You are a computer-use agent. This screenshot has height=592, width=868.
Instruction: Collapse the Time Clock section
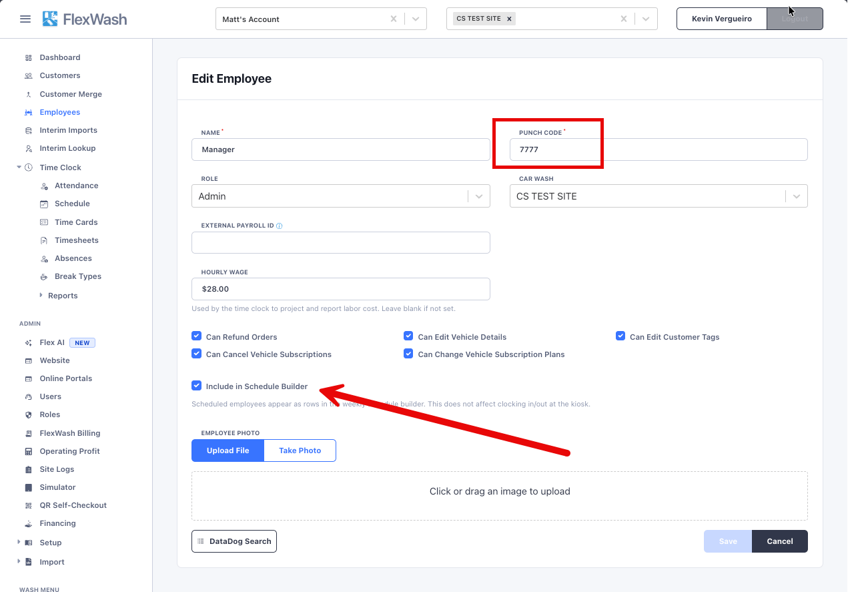click(x=19, y=168)
